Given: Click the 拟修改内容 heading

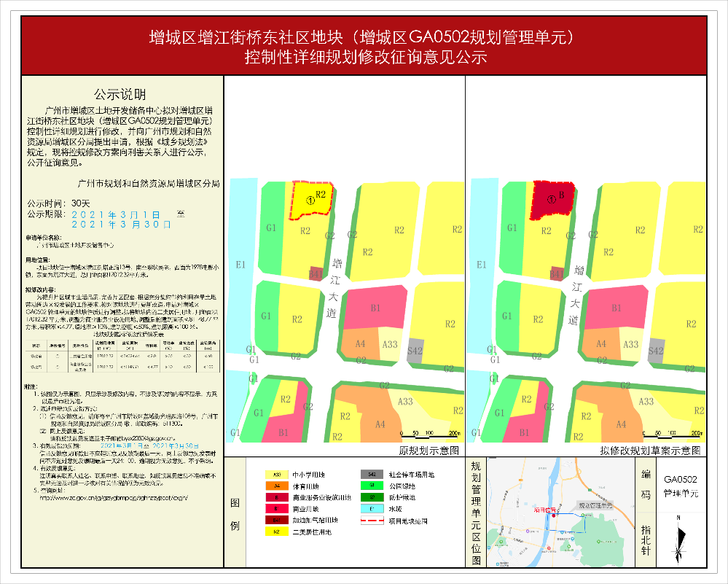Looking at the screenshot, I should coord(40,289).
